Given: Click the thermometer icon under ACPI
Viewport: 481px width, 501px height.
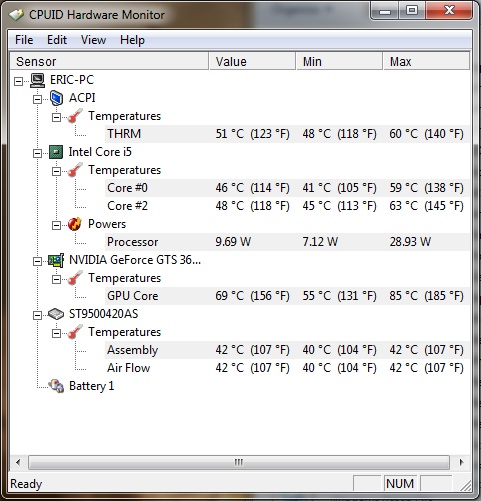Looking at the screenshot, I should click(75, 116).
